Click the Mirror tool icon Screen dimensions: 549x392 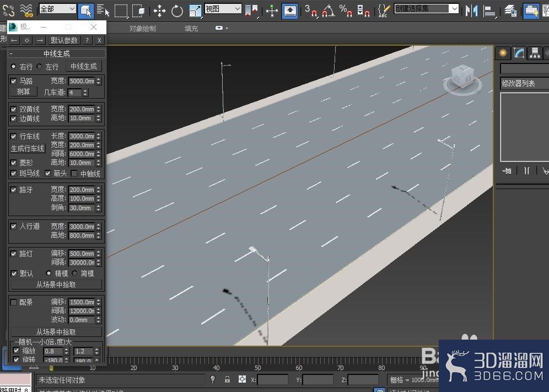point(472,11)
